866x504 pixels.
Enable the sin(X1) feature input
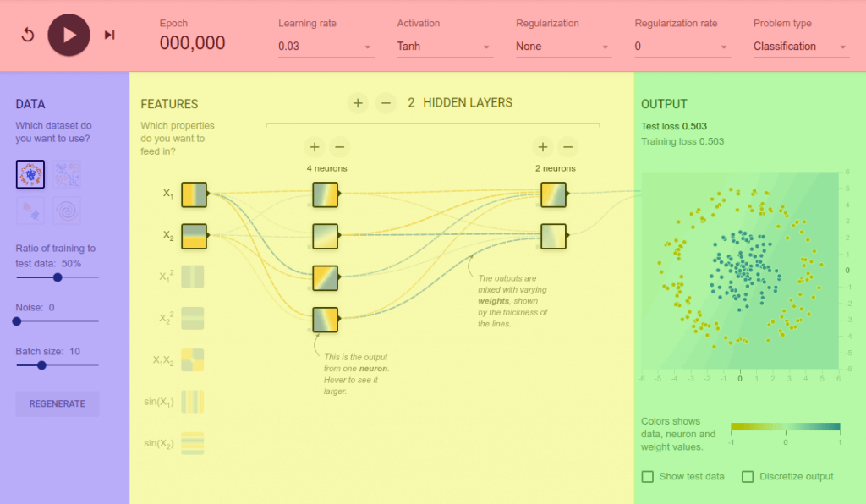pos(194,401)
